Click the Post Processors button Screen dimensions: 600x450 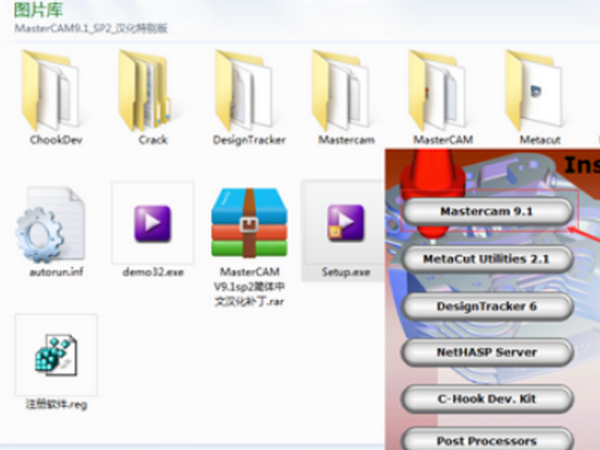[x=487, y=440]
